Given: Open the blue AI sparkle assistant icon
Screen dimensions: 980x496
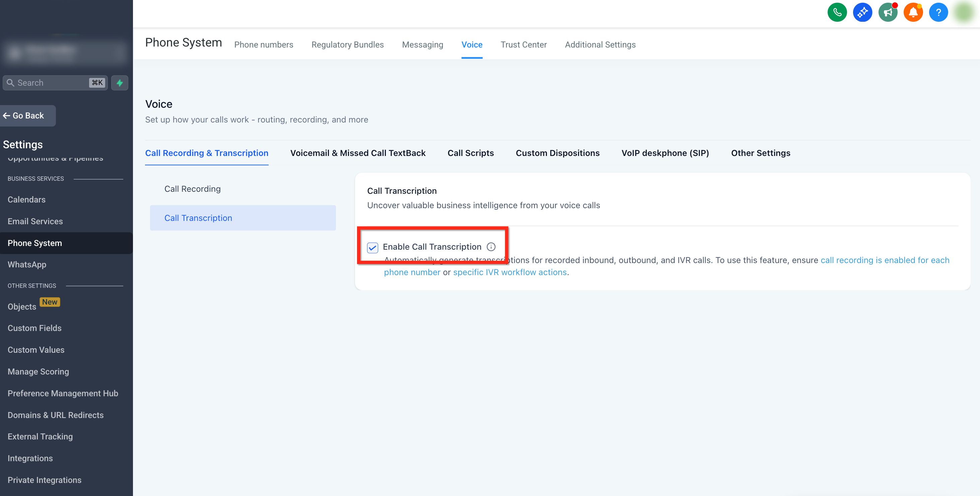Looking at the screenshot, I should pos(862,12).
